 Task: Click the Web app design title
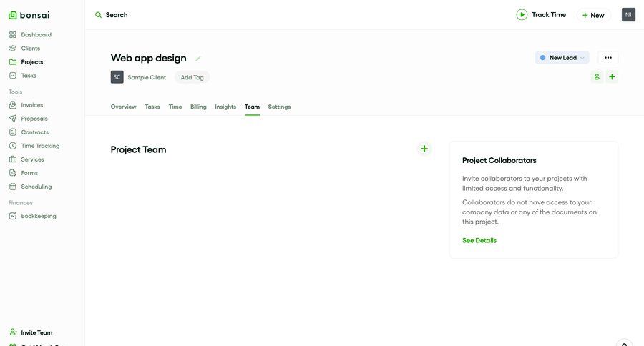tap(149, 59)
